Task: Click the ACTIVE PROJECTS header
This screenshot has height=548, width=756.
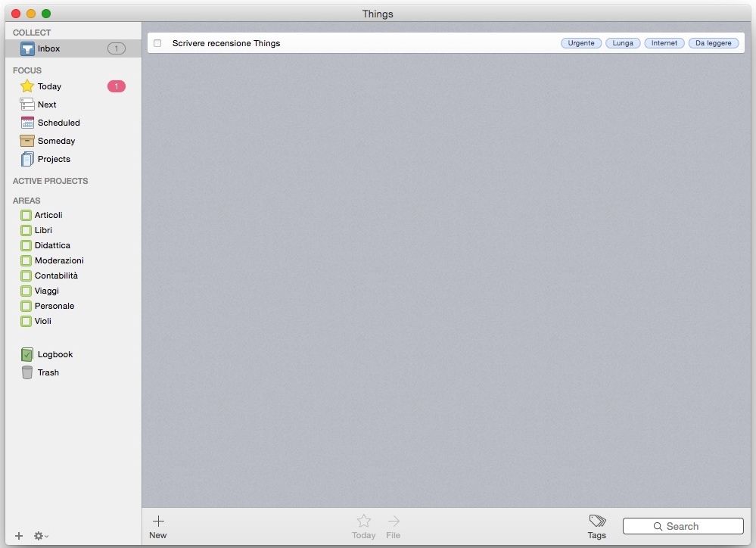Action: coord(50,181)
